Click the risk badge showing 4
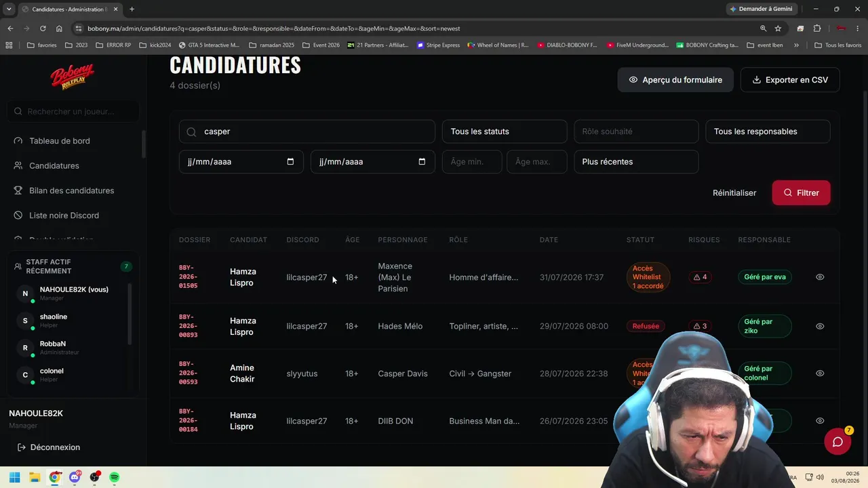Screen dimensions: 868x488 701,277
